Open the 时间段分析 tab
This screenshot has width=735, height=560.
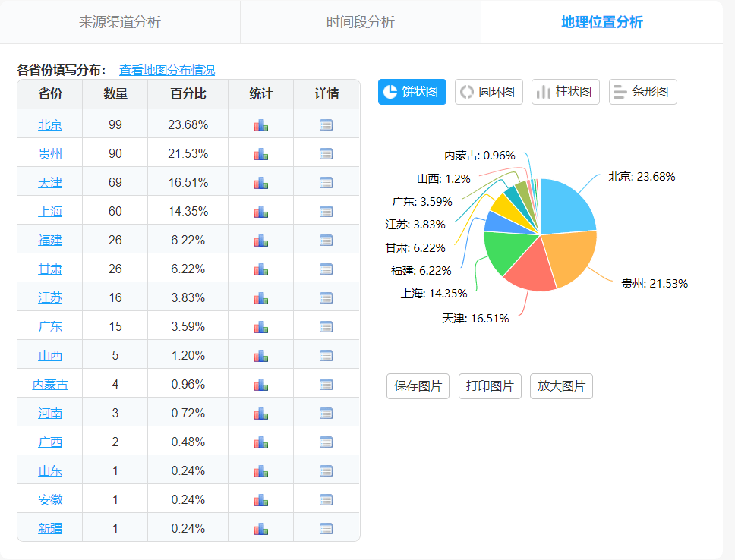(x=361, y=22)
